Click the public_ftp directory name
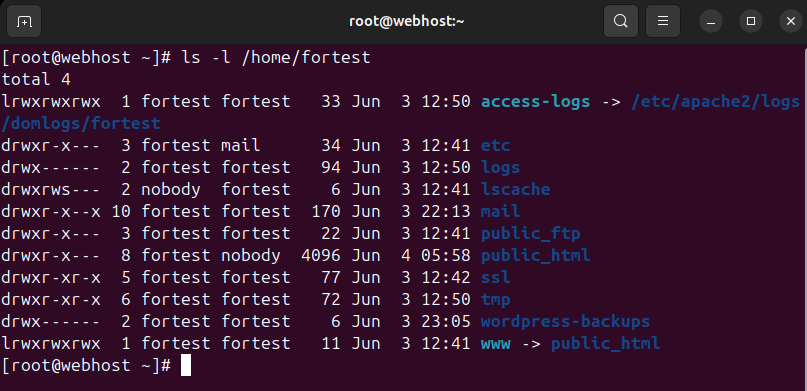Viewport: 807px width, 391px height. pyautogui.click(x=531, y=234)
